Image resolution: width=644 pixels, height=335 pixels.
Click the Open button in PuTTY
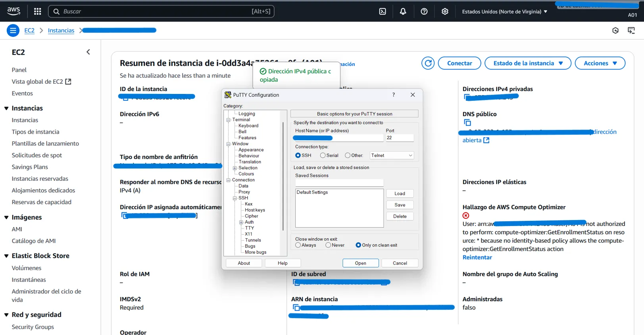coord(360,263)
